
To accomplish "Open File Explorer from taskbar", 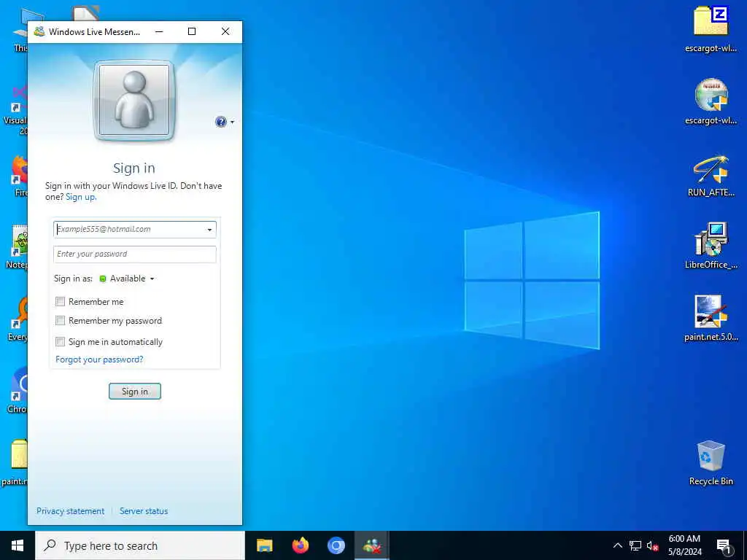I will click(x=264, y=545).
